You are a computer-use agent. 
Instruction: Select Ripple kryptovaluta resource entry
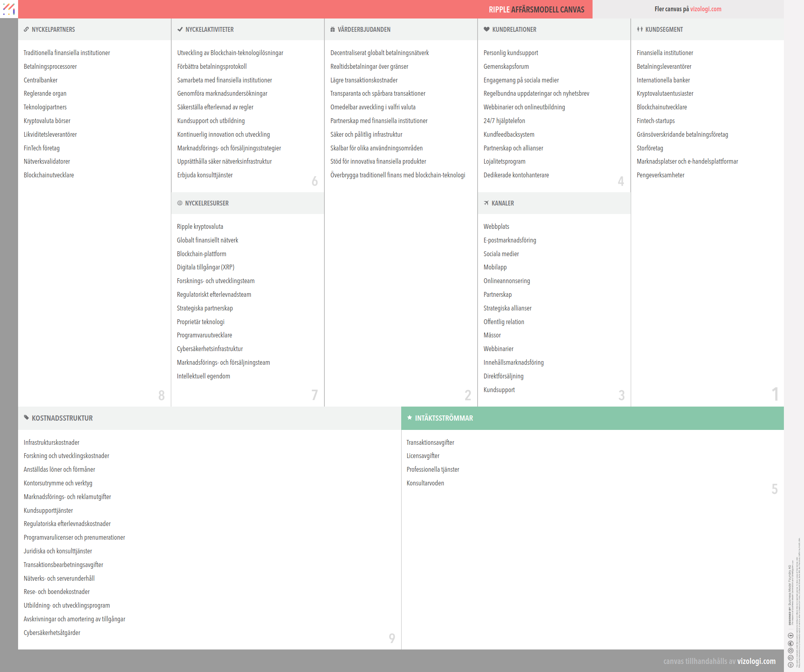(x=200, y=226)
